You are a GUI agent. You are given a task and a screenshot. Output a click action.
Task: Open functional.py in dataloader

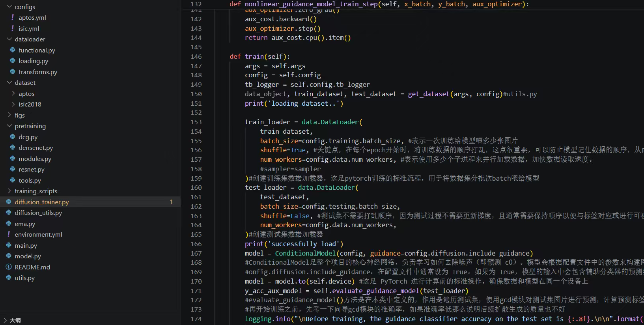37,50
